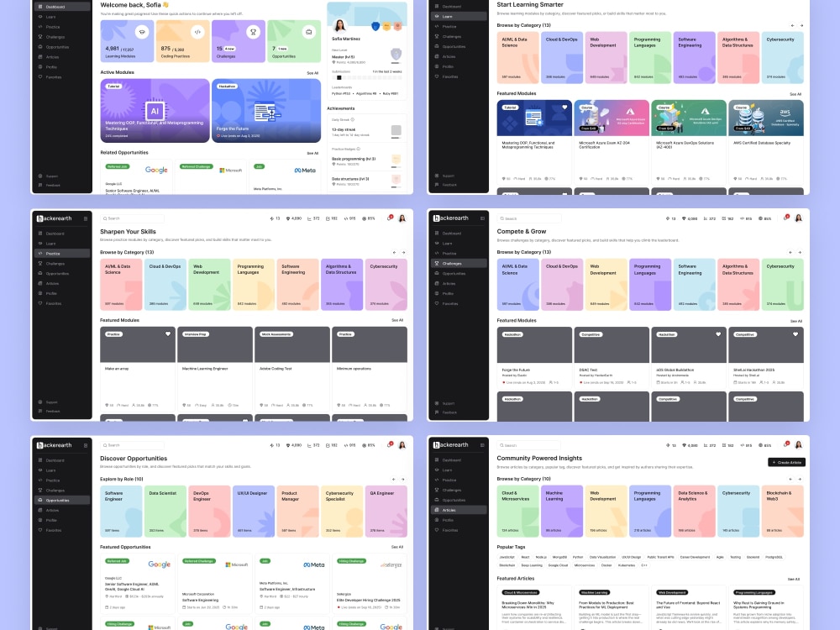Click search field on Community Powered Insights screen
This screenshot has height=630, width=840.
528,445
